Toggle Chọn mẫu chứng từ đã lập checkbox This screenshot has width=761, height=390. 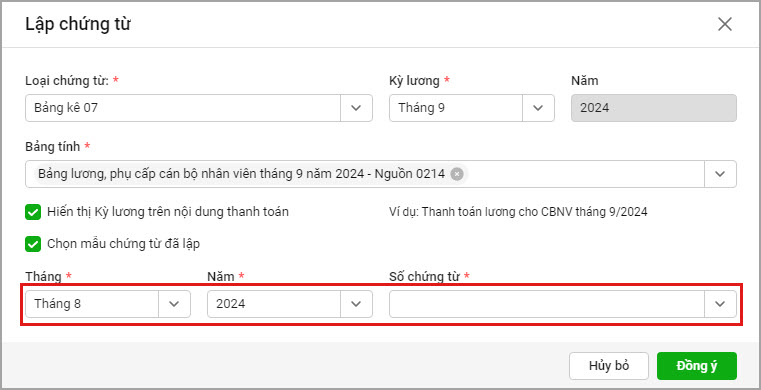pos(33,244)
